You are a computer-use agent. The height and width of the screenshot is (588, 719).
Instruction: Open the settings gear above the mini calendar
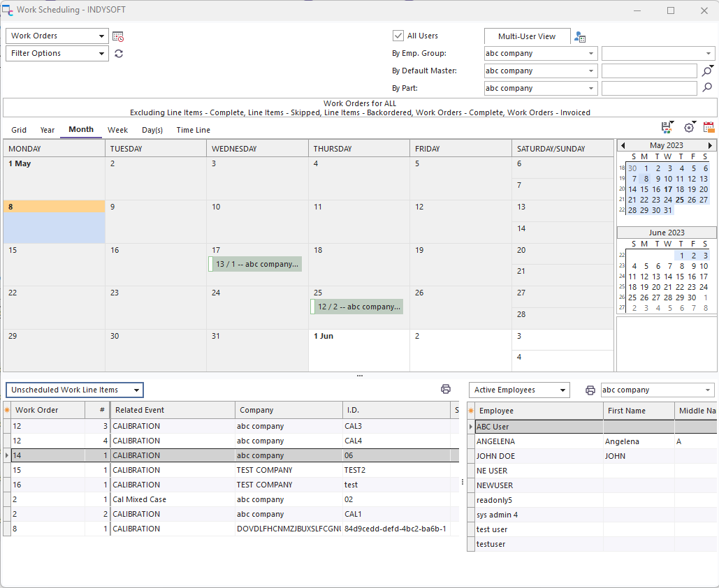click(690, 127)
